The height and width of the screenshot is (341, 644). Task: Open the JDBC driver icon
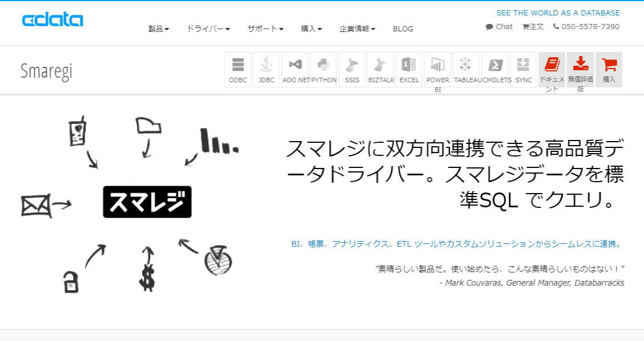click(x=266, y=70)
